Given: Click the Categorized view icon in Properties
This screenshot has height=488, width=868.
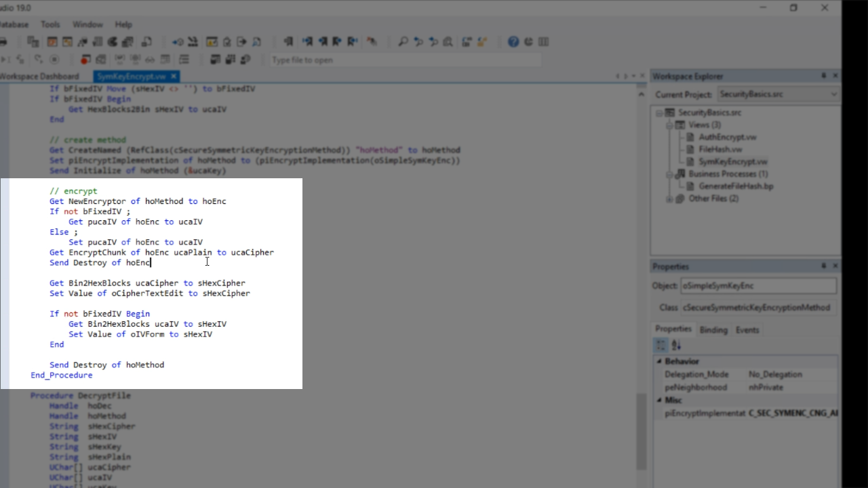Looking at the screenshot, I should pyautogui.click(x=660, y=346).
